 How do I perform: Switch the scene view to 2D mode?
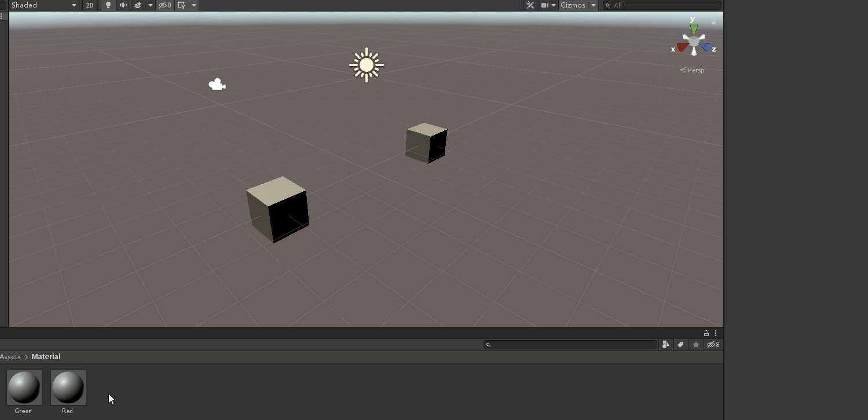[89, 5]
